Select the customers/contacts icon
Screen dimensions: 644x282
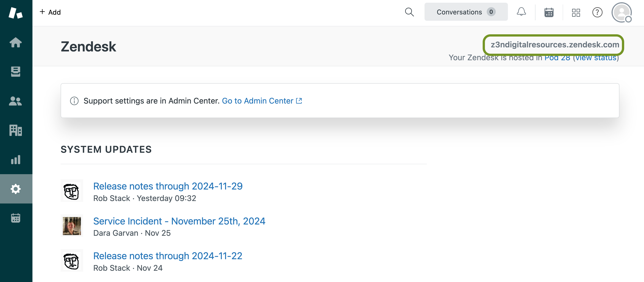click(x=16, y=100)
